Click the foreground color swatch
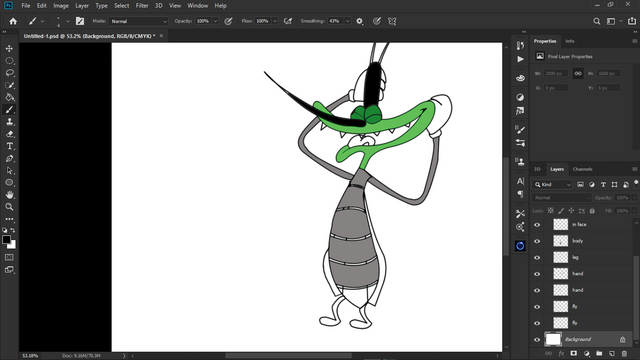The width and height of the screenshot is (640, 360). [x=6, y=240]
